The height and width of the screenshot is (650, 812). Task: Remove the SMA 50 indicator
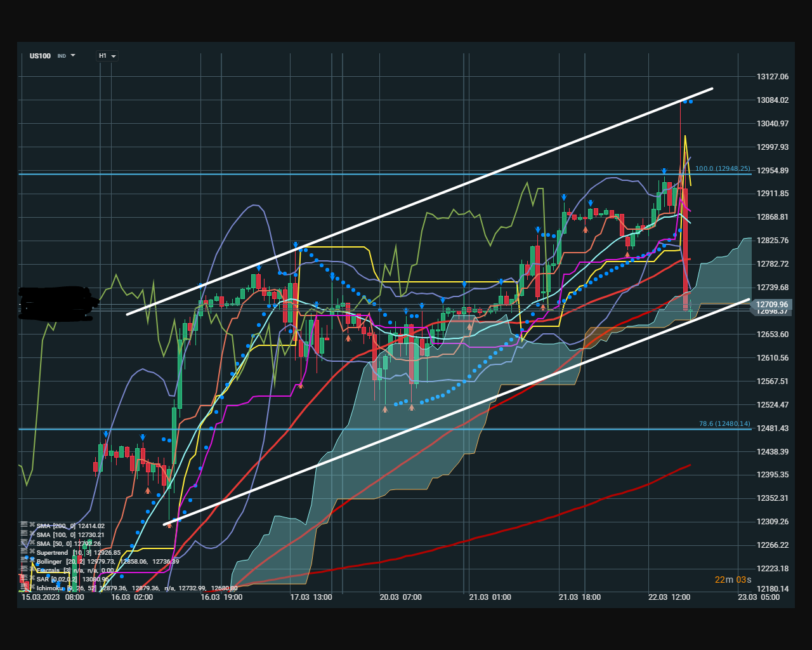click(32, 542)
